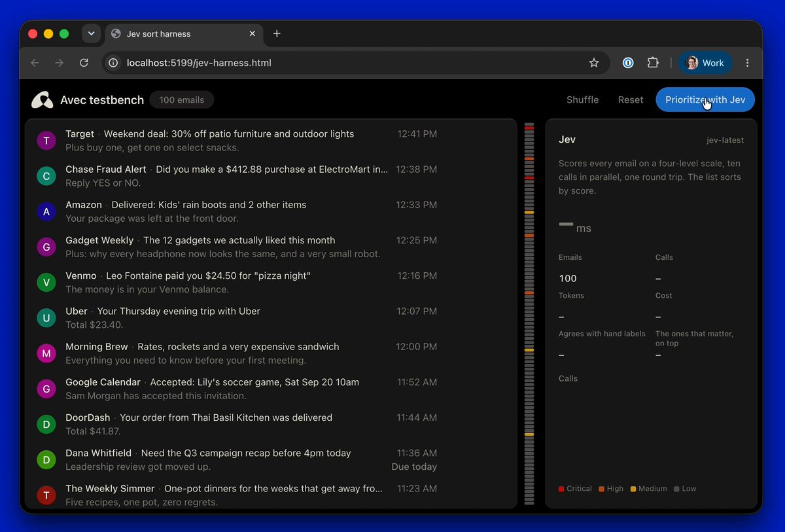
Task: Click the Venmo sender avatar
Action: point(46,283)
